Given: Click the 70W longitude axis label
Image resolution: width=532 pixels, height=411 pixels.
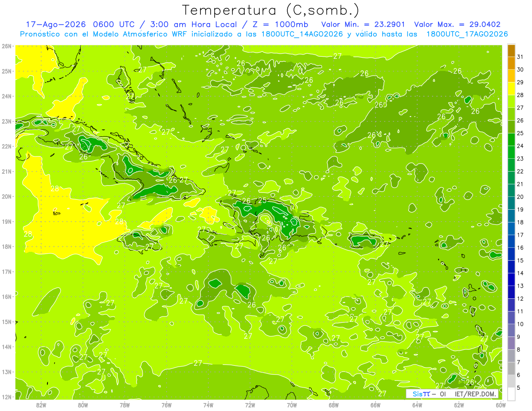Looking at the screenshot, I should tap(292, 405).
